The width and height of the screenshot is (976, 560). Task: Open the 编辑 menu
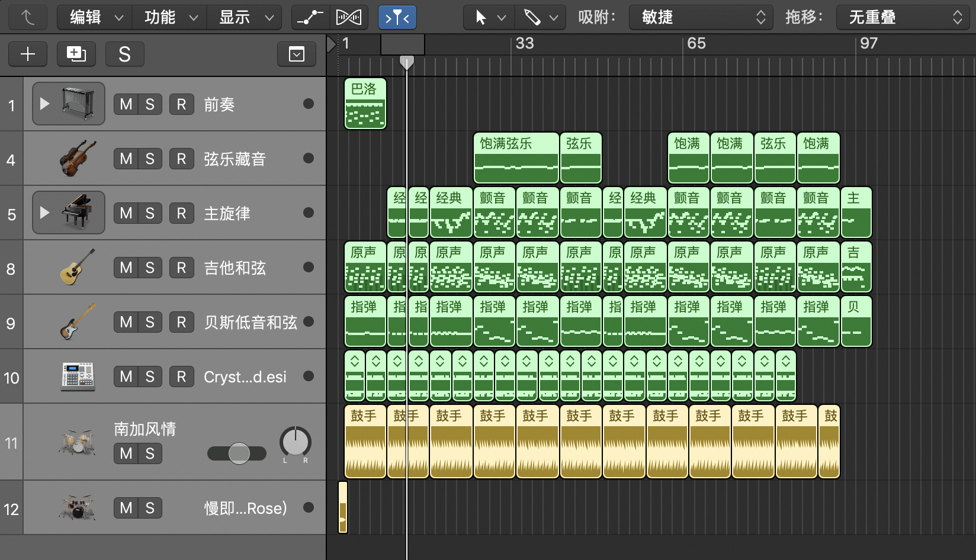point(95,17)
